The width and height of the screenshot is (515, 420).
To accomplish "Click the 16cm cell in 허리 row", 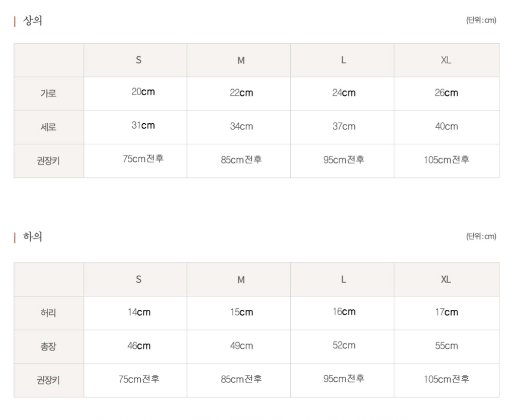I will pyautogui.click(x=344, y=311).
